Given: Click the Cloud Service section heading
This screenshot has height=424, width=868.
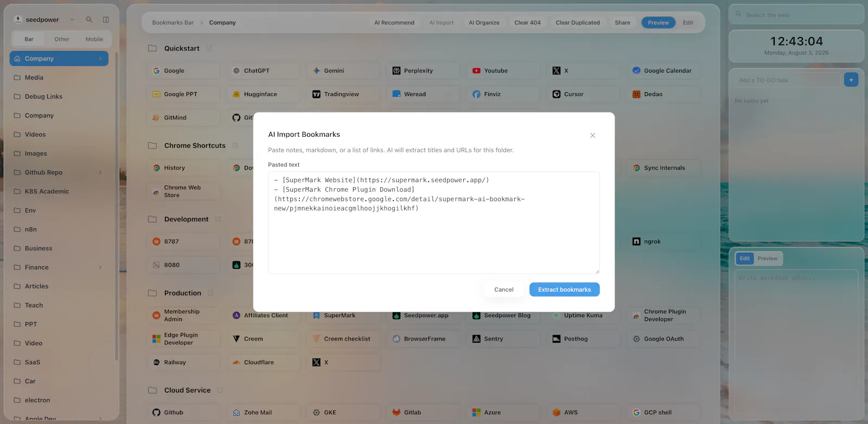Looking at the screenshot, I should tap(187, 390).
